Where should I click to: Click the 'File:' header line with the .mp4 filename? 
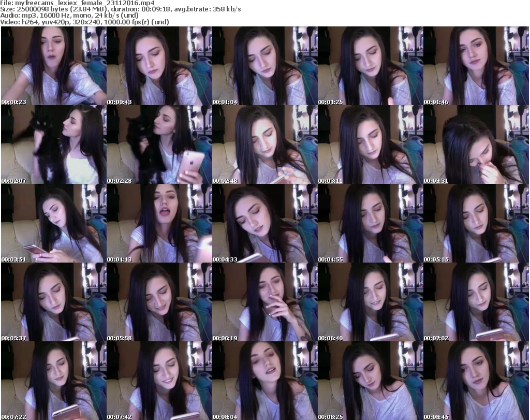click(x=78, y=3)
